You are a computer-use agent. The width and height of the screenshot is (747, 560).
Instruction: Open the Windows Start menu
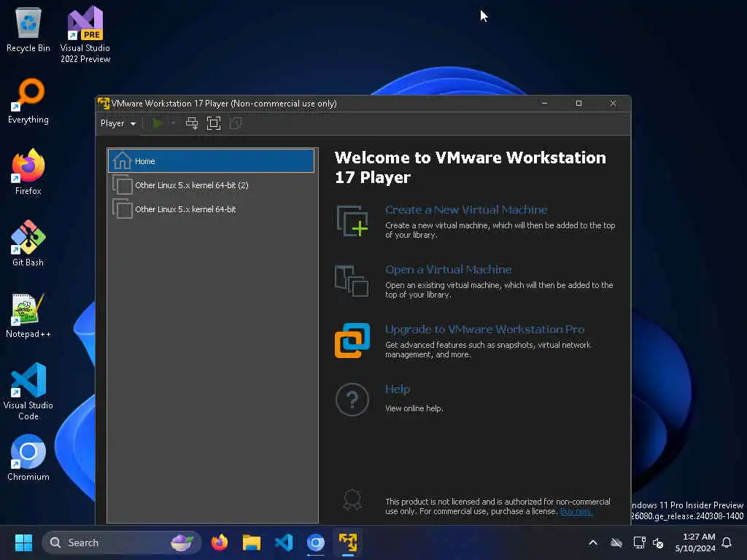pos(23,542)
